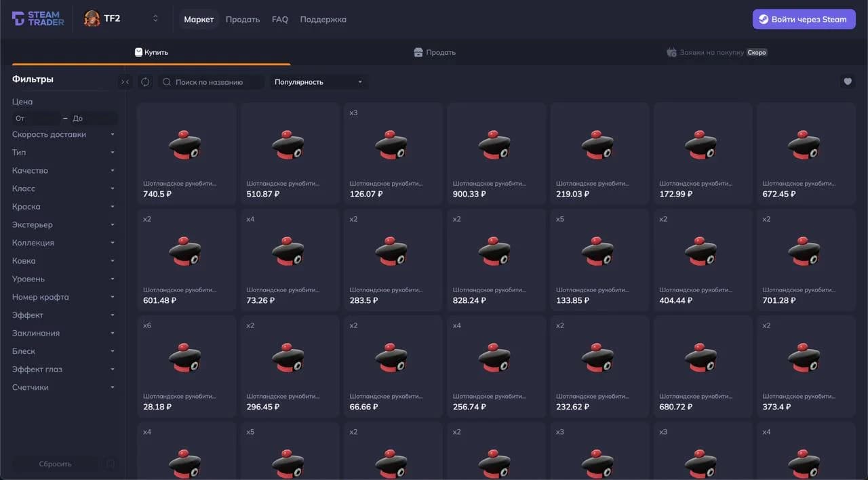868x480 pixels.
Task: Click the TF2 game avatar icon
Action: pos(92,19)
